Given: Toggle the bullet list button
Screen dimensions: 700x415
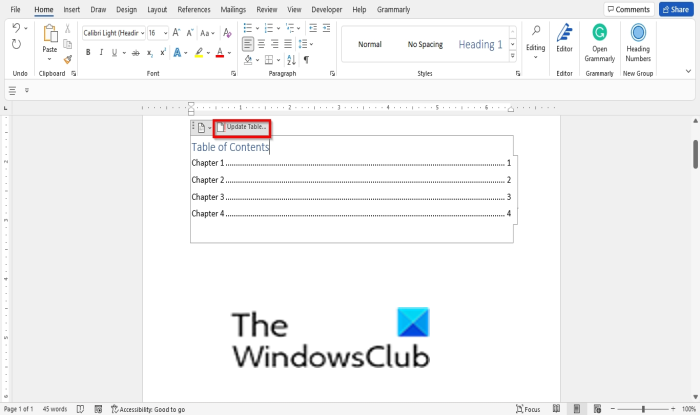Looking at the screenshot, I should click(x=247, y=28).
